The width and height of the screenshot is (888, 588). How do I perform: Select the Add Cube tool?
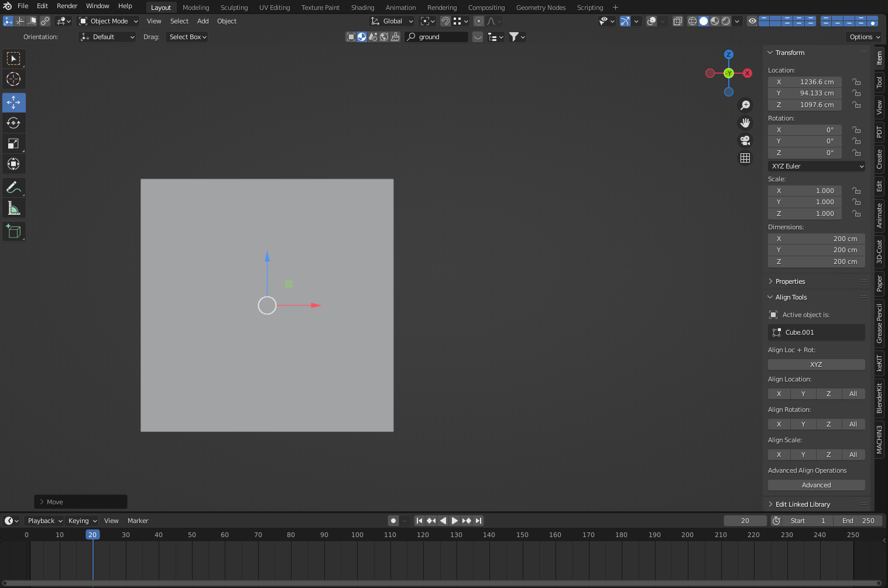pos(13,232)
